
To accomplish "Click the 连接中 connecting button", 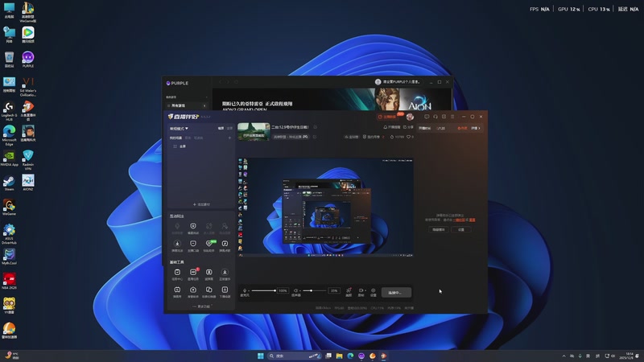I will (396, 292).
